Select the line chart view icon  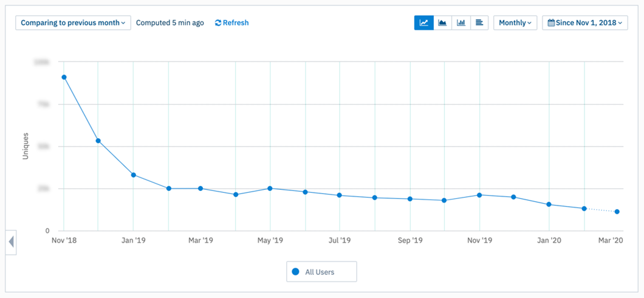(423, 23)
